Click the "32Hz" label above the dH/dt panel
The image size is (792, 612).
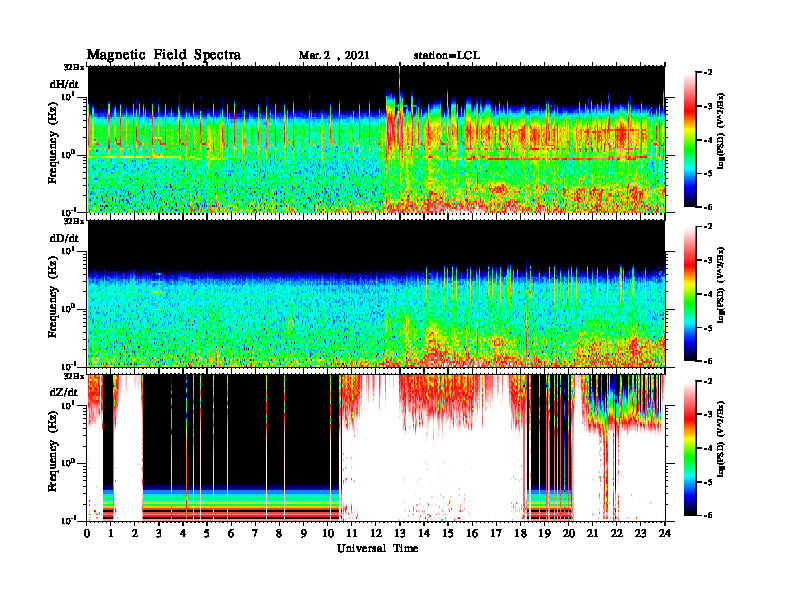coord(73,66)
